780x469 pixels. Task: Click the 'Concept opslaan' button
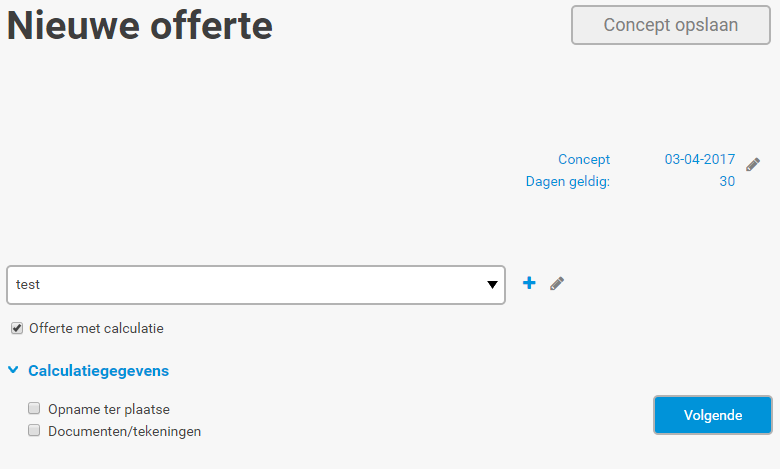click(x=671, y=25)
